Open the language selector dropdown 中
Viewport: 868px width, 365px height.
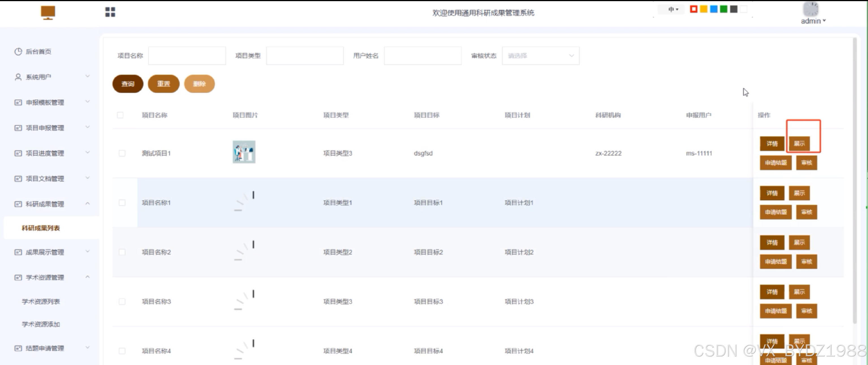click(673, 9)
